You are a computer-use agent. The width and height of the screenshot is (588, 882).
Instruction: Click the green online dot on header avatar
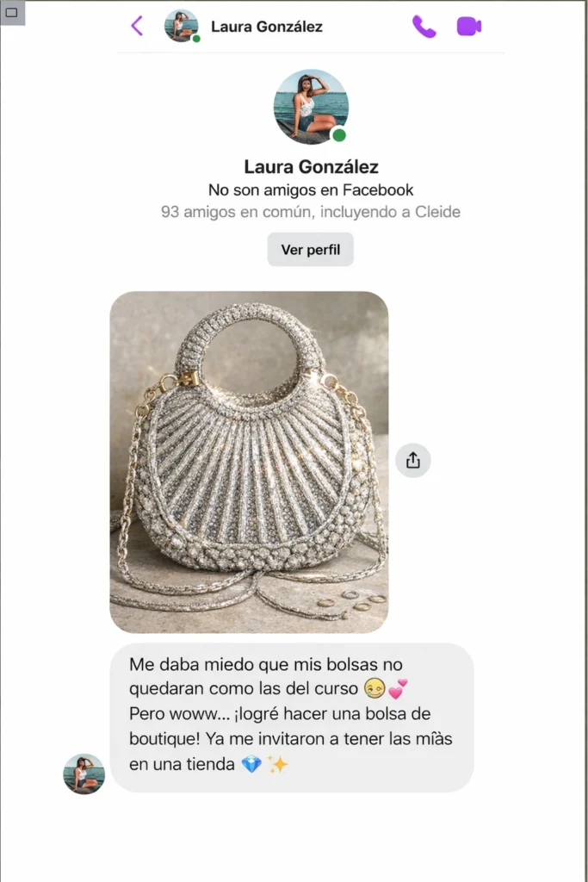pos(196,39)
